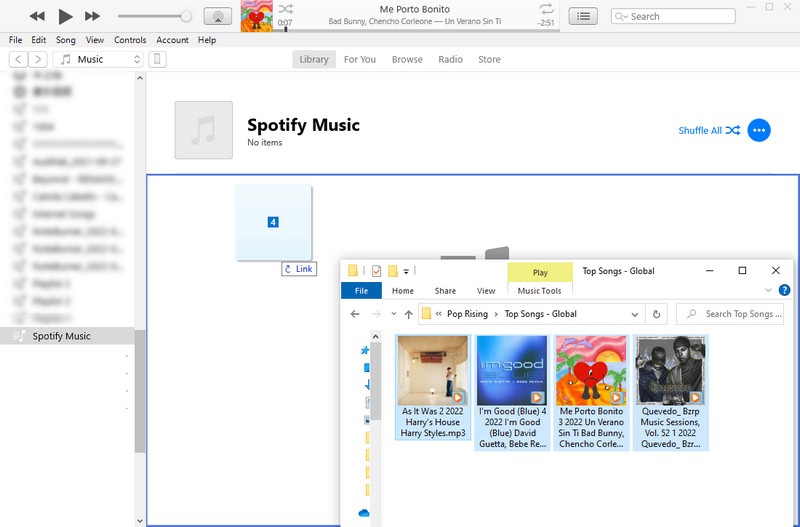Viewport: 800px width, 527px height.
Task: Switch to the Library tab
Action: [314, 59]
